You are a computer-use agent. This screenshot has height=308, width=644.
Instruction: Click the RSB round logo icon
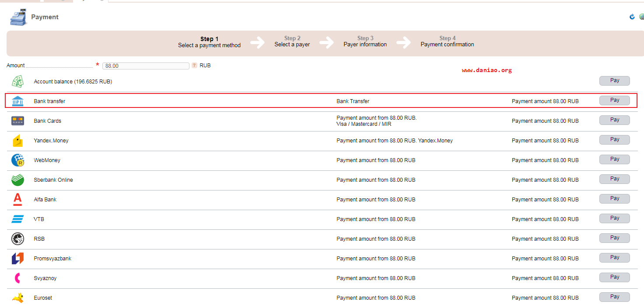17,239
